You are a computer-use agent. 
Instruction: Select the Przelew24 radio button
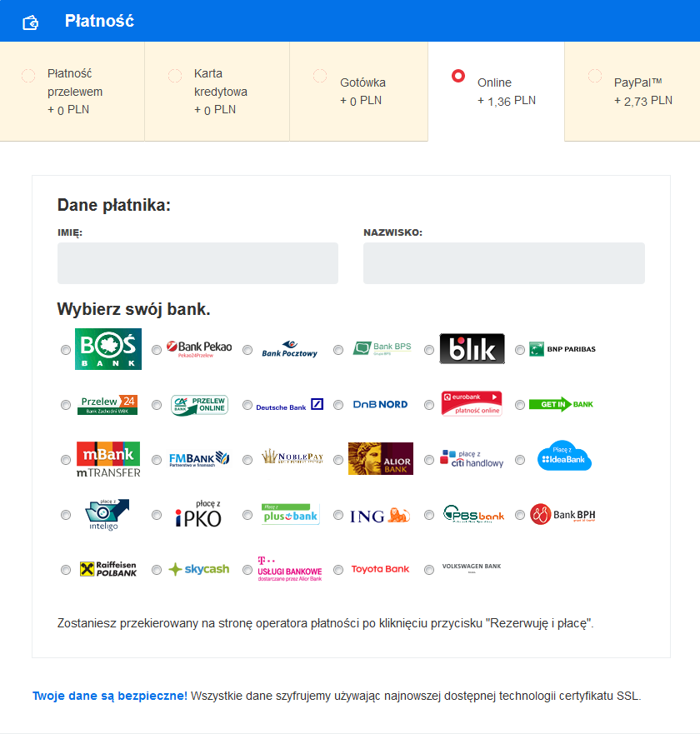(x=66, y=405)
